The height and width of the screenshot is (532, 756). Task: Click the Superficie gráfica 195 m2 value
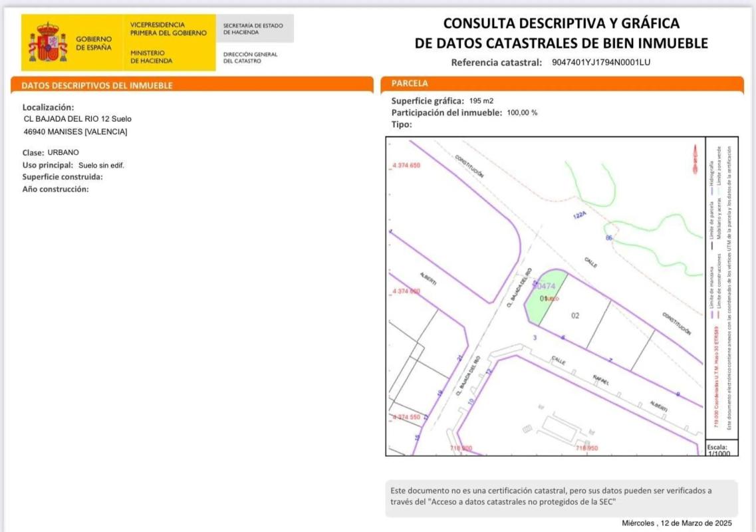[x=481, y=100]
